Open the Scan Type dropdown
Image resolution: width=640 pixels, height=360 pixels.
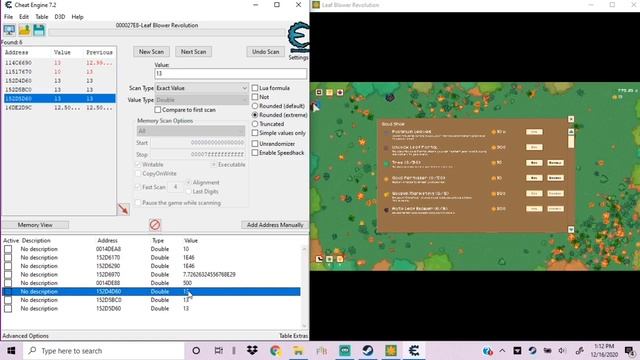(x=202, y=88)
